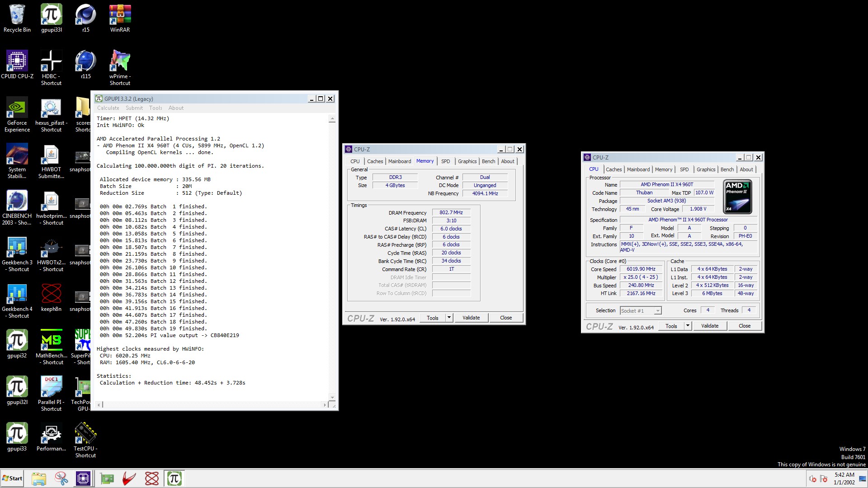This screenshot has width=868, height=488.
Task: Click the 802.7 MHz DRAM Frequency value
Action: (x=451, y=212)
